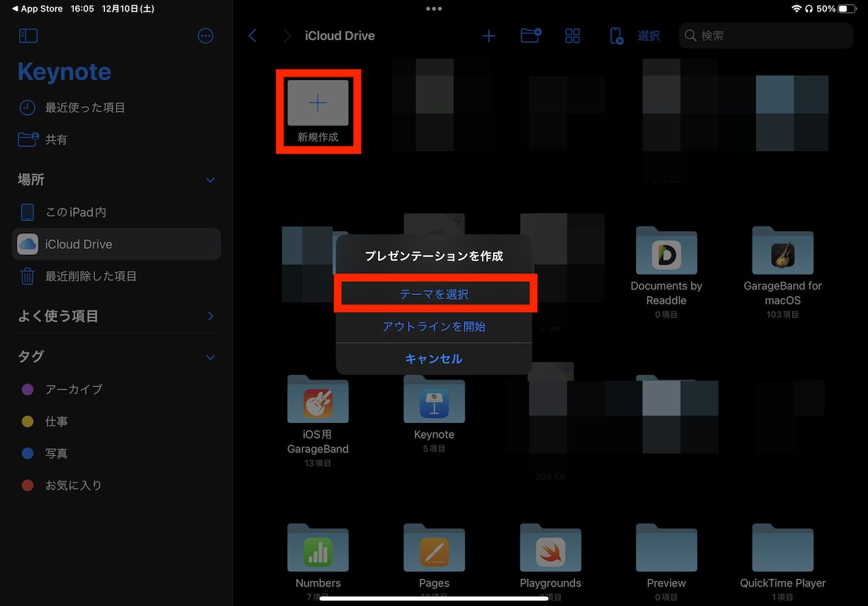Tap the Keynote Remote play icon

(x=616, y=36)
